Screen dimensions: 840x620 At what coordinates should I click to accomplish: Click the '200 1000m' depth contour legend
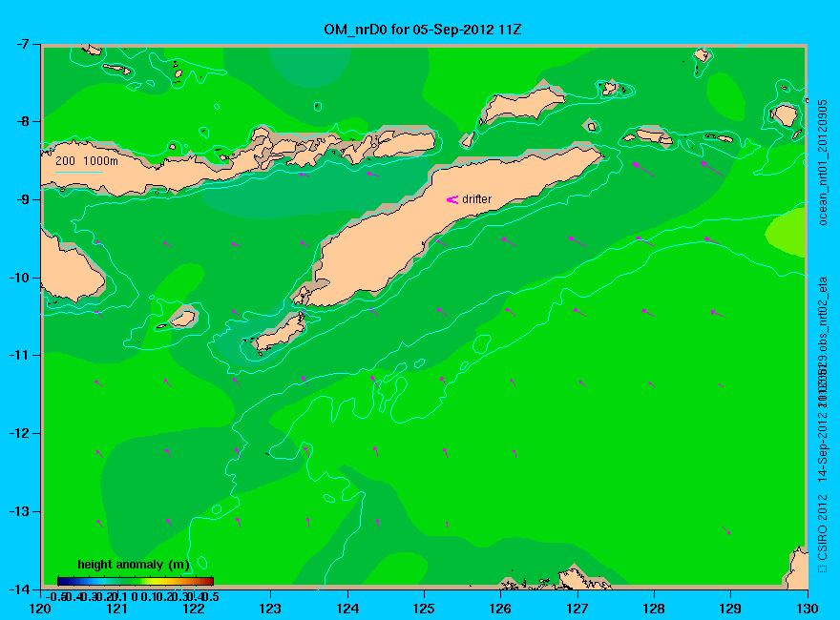(x=87, y=160)
